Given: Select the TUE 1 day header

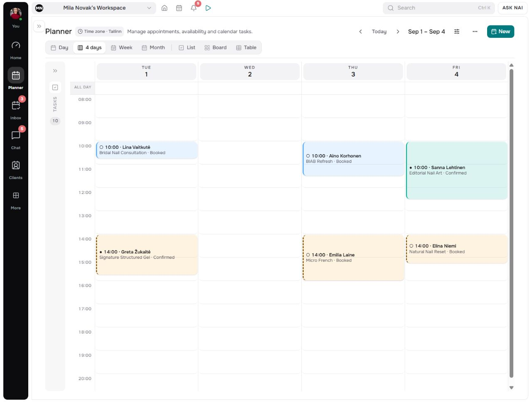Looking at the screenshot, I should 146,71.
